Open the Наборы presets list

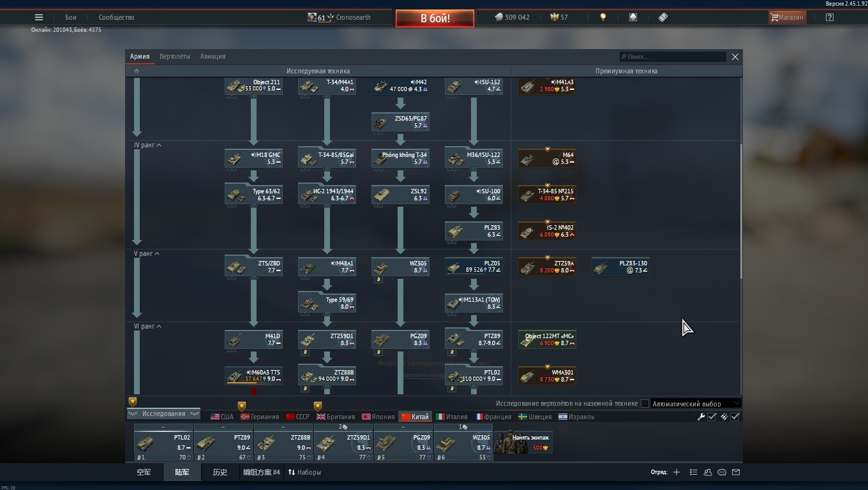pyautogui.click(x=304, y=472)
